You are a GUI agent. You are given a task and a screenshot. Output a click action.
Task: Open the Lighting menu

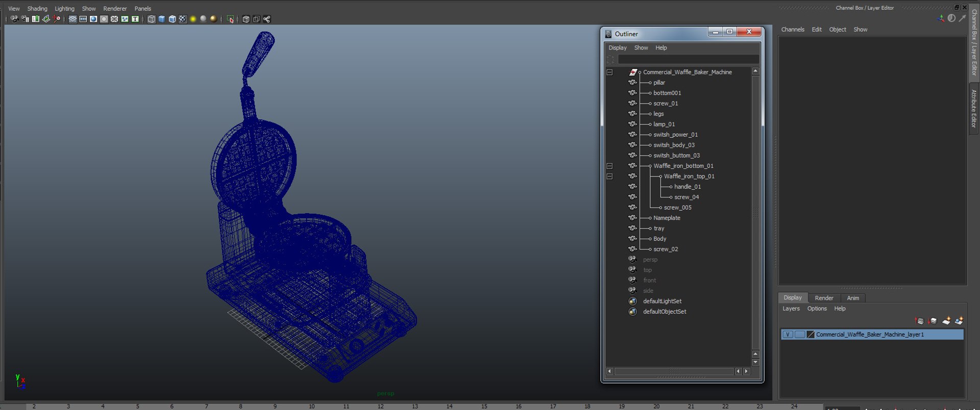coord(64,9)
